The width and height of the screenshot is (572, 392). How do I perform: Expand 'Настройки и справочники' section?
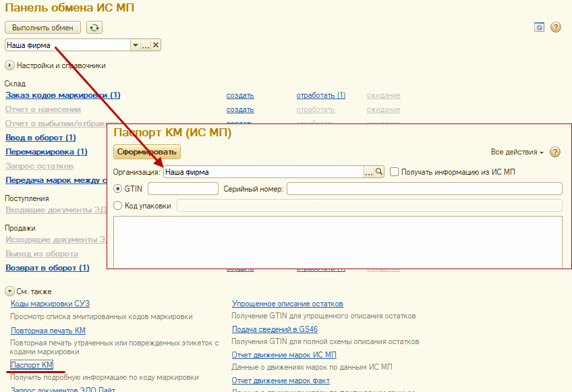[10, 65]
